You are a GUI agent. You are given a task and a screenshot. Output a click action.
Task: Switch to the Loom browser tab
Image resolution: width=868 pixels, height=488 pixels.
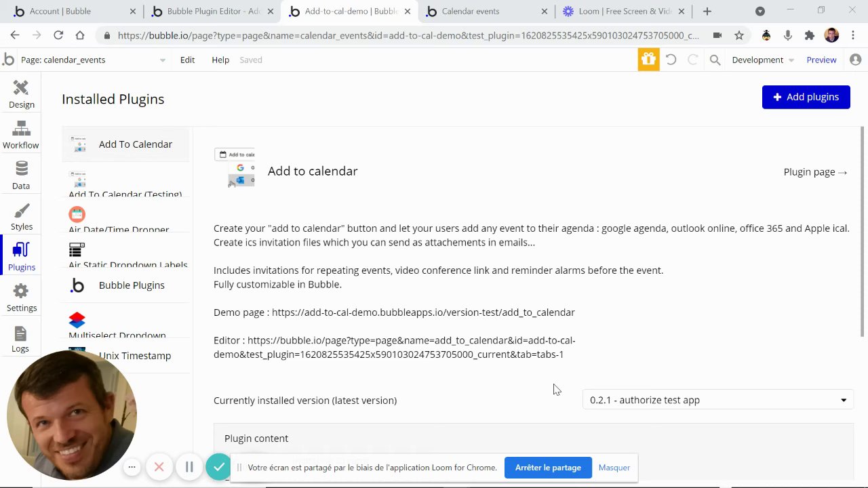coord(623,12)
